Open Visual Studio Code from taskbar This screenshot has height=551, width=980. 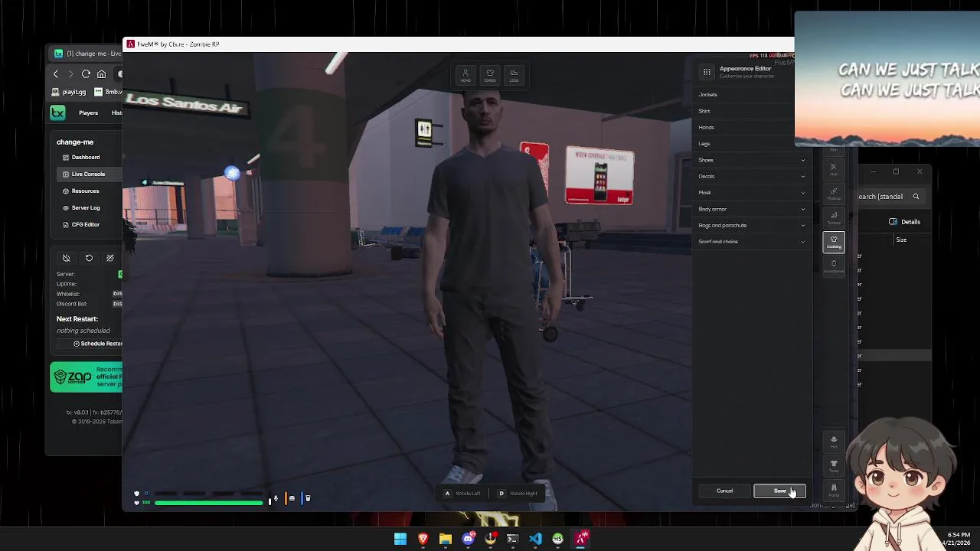point(535,539)
